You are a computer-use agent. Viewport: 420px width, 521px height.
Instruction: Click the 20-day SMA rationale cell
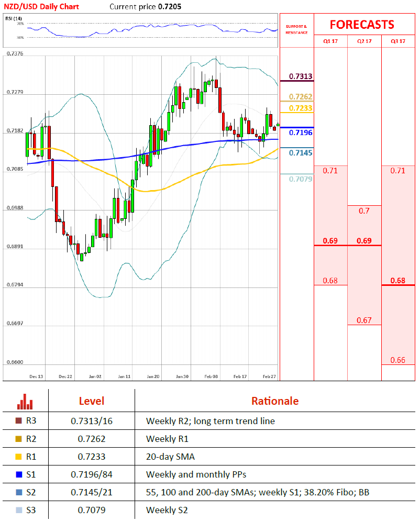click(x=170, y=457)
